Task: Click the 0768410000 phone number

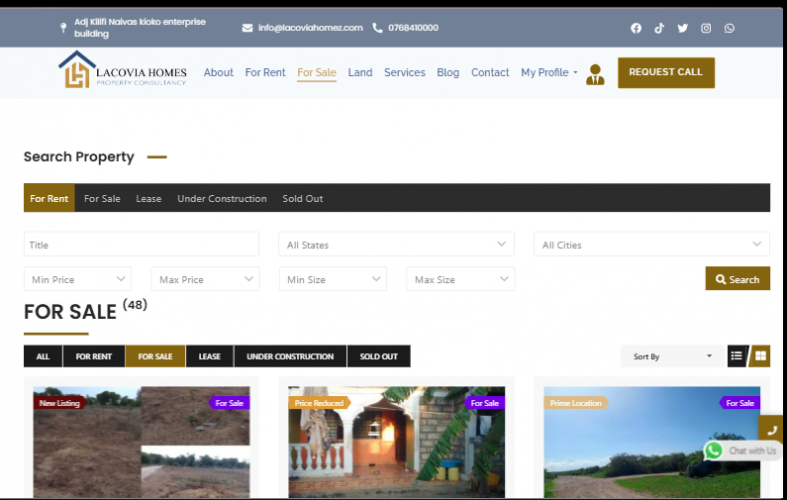Action: tap(413, 28)
